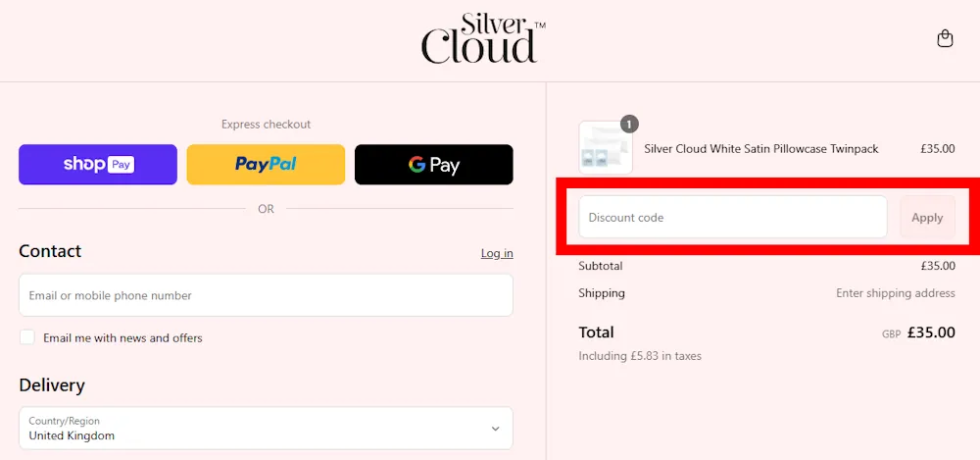The height and width of the screenshot is (460, 980).
Task: Click the Delivery section heading
Action: pyautogui.click(x=52, y=385)
